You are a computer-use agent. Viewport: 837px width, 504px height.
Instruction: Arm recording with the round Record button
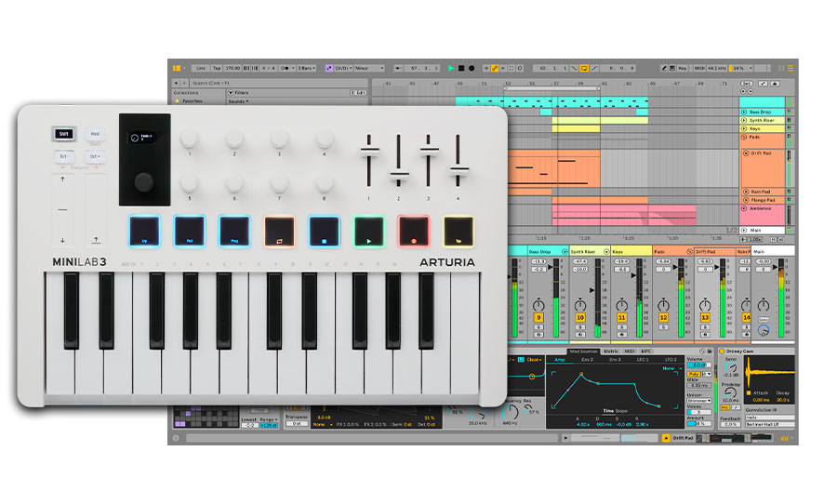tap(472, 68)
